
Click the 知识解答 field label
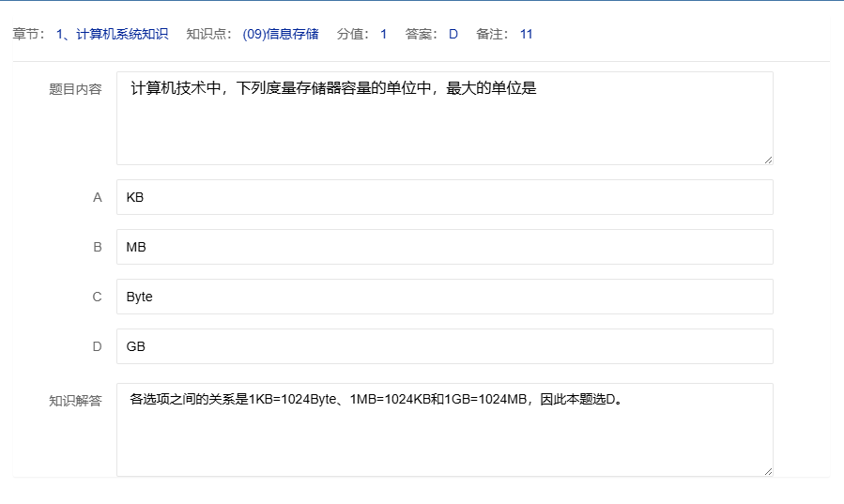point(75,401)
